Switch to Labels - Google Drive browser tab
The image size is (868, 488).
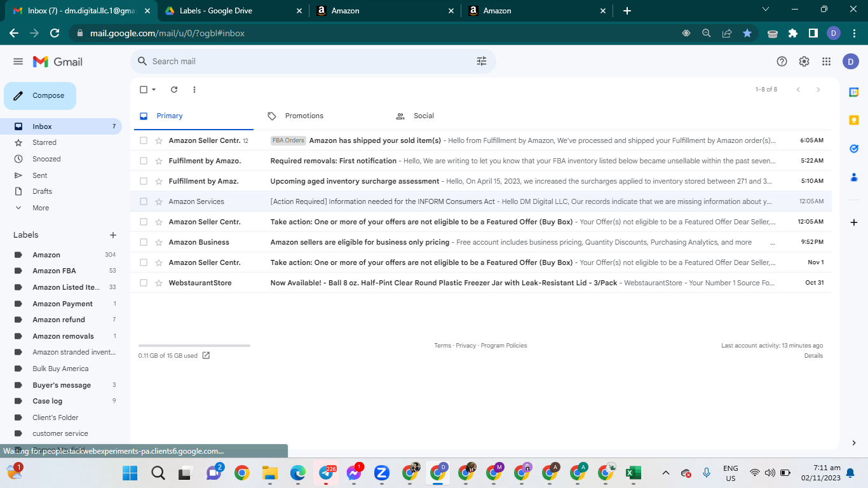tap(232, 11)
